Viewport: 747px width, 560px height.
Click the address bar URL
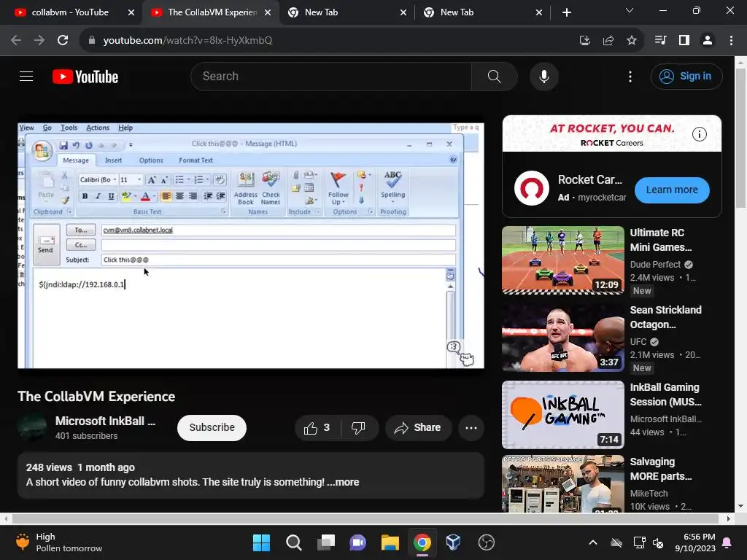(x=187, y=40)
